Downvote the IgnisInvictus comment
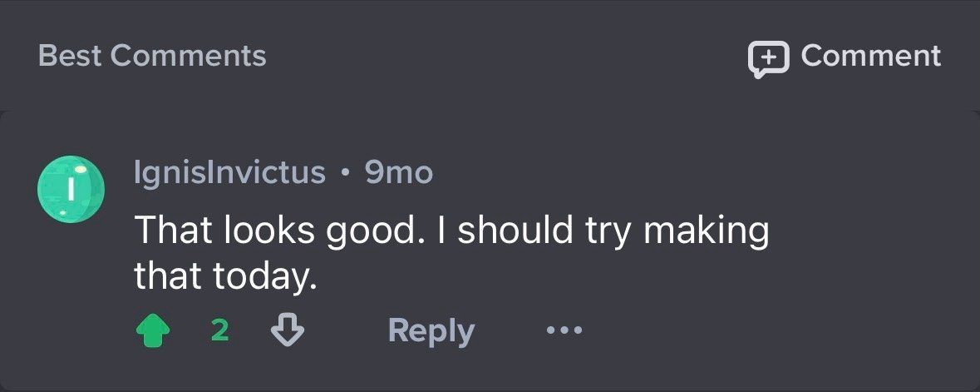This screenshot has width=980, height=392. (288, 331)
